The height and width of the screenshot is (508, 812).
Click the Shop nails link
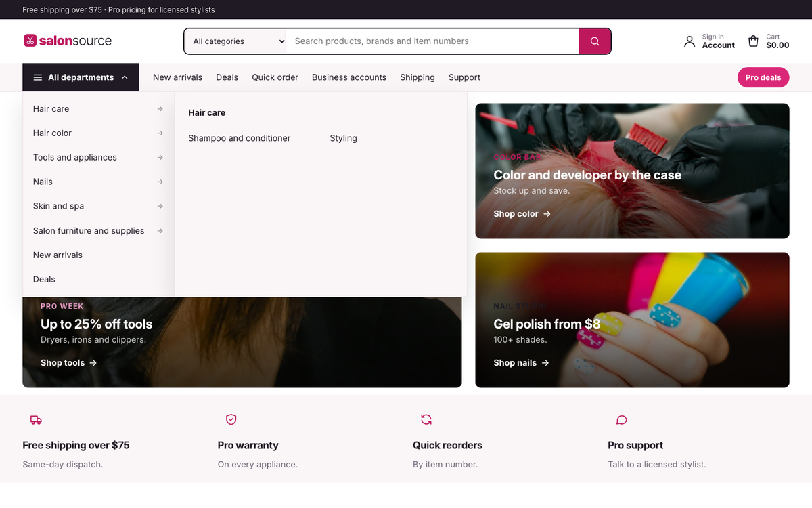coord(521,363)
